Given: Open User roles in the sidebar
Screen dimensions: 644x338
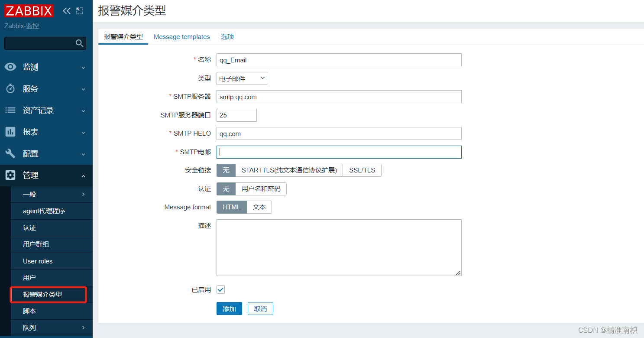Looking at the screenshot, I should [52, 261].
